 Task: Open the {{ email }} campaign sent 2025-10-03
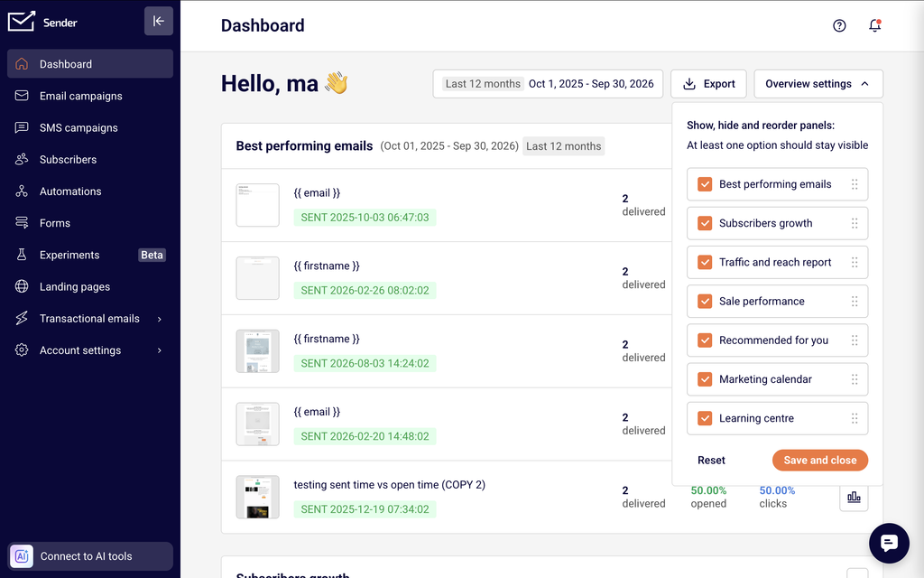pyautogui.click(x=317, y=193)
